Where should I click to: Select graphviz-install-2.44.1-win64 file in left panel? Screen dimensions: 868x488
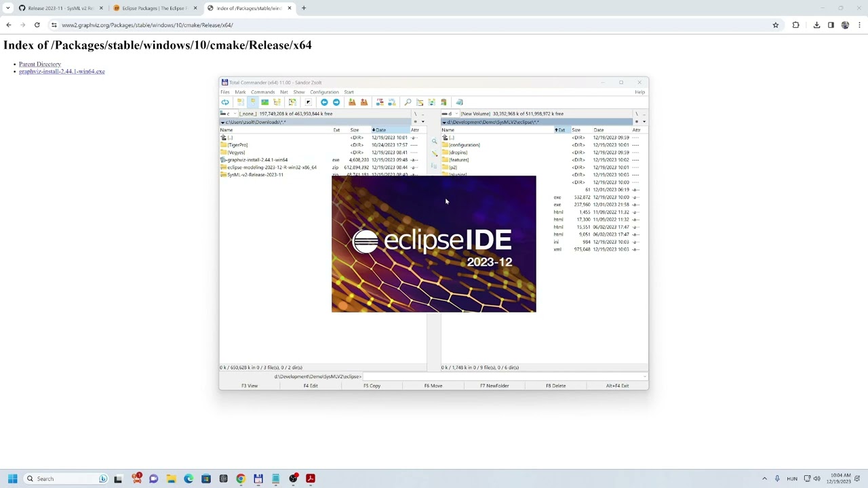tap(254, 160)
